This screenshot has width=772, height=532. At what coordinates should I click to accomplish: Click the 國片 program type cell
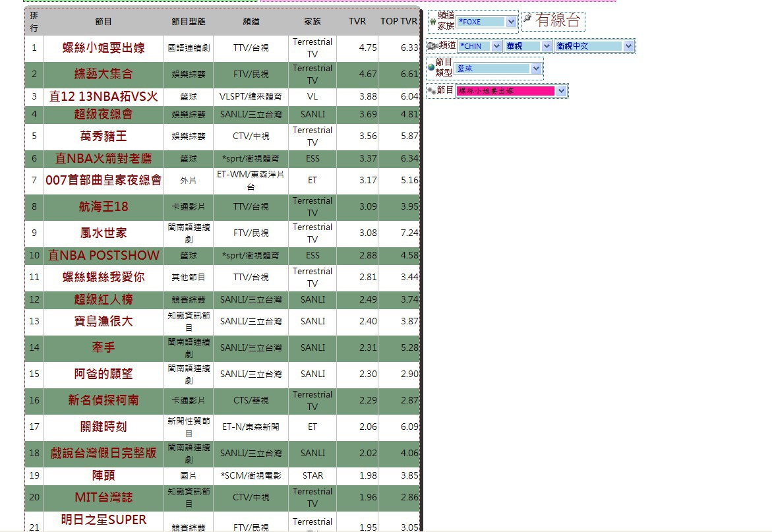[x=189, y=475]
